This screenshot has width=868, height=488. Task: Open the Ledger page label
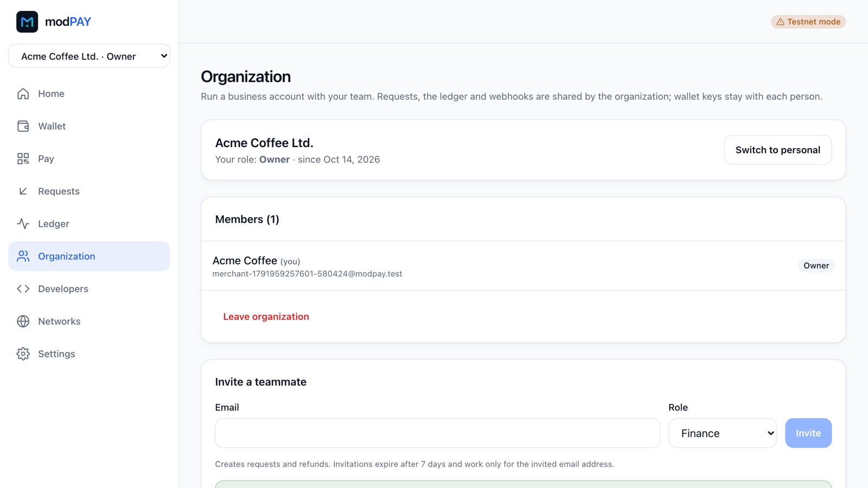[54, 224]
